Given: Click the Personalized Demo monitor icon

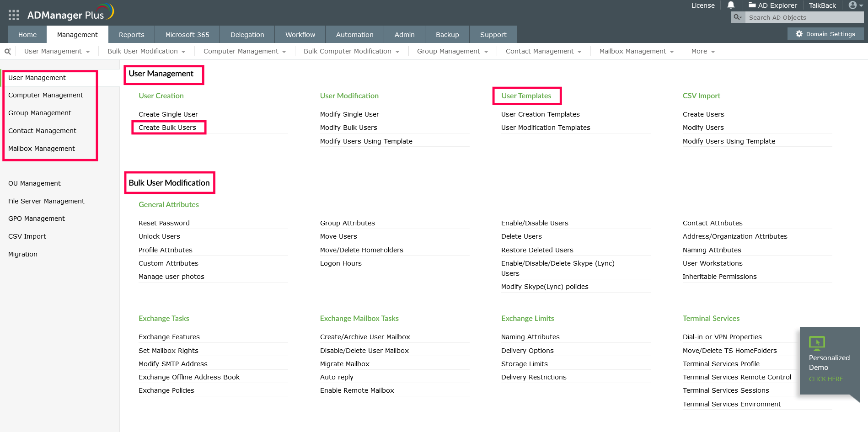Looking at the screenshot, I should pyautogui.click(x=817, y=343).
